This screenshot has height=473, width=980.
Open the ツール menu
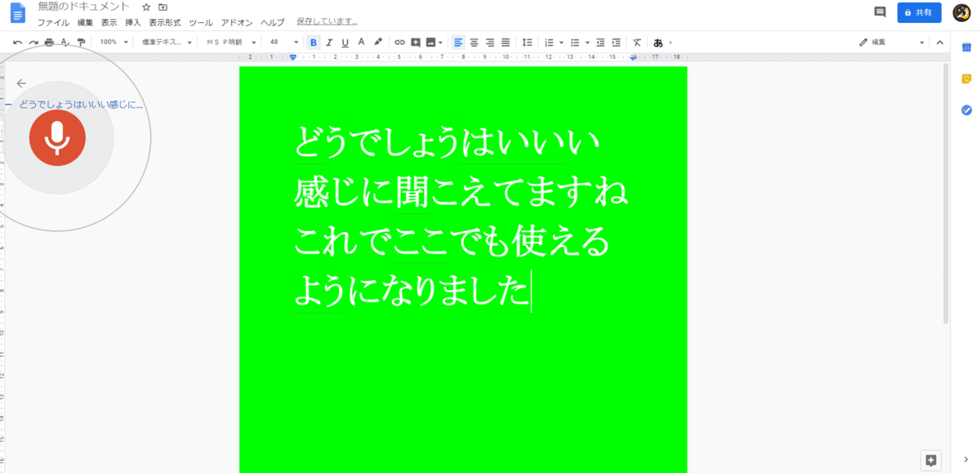click(201, 23)
